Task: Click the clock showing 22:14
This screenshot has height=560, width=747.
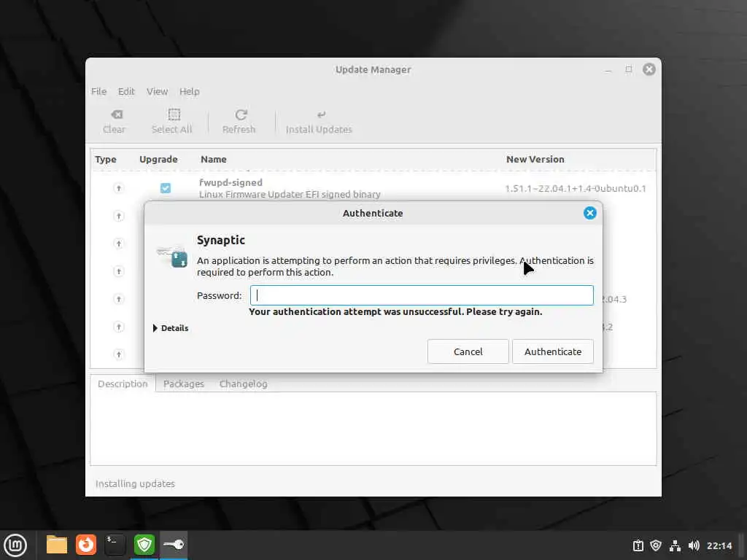Action: pyautogui.click(x=719, y=545)
